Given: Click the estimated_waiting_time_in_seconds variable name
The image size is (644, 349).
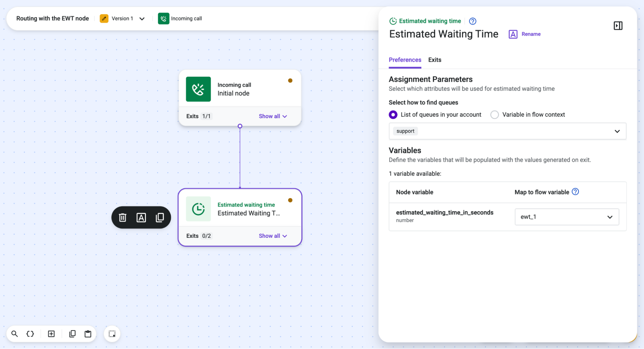Looking at the screenshot, I should (x=445, y=212).
